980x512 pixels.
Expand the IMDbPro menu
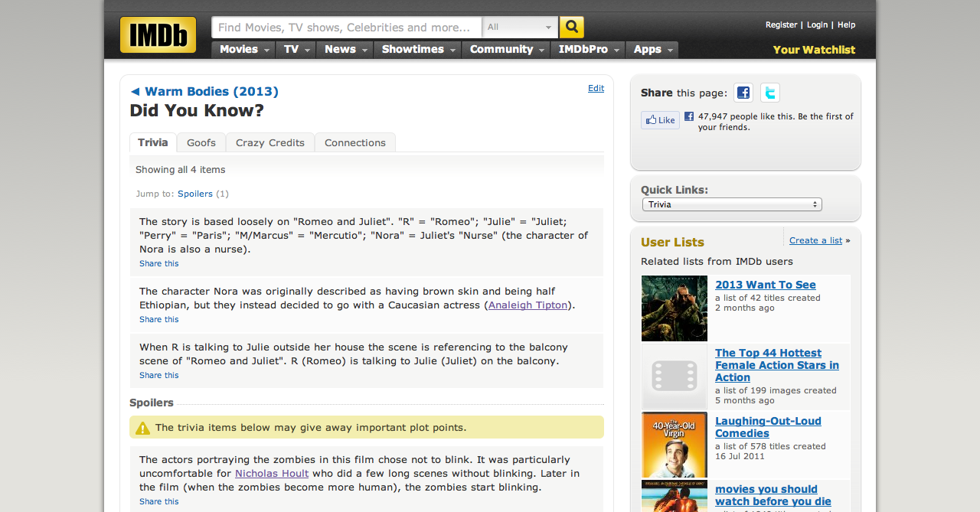[588, 49]
